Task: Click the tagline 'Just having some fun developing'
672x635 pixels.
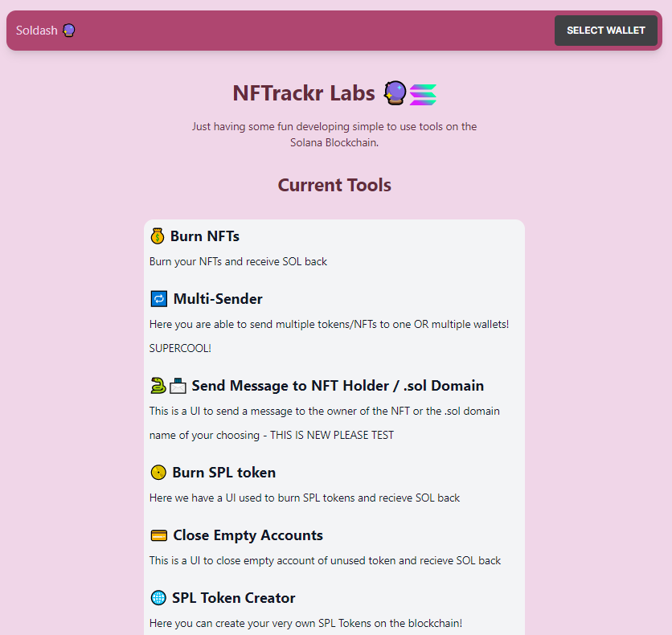Action: point(334,134)
